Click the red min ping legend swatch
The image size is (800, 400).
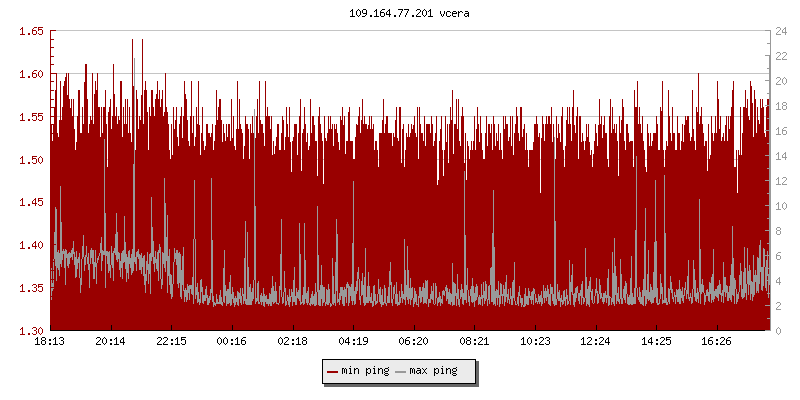tap(332, 371)
